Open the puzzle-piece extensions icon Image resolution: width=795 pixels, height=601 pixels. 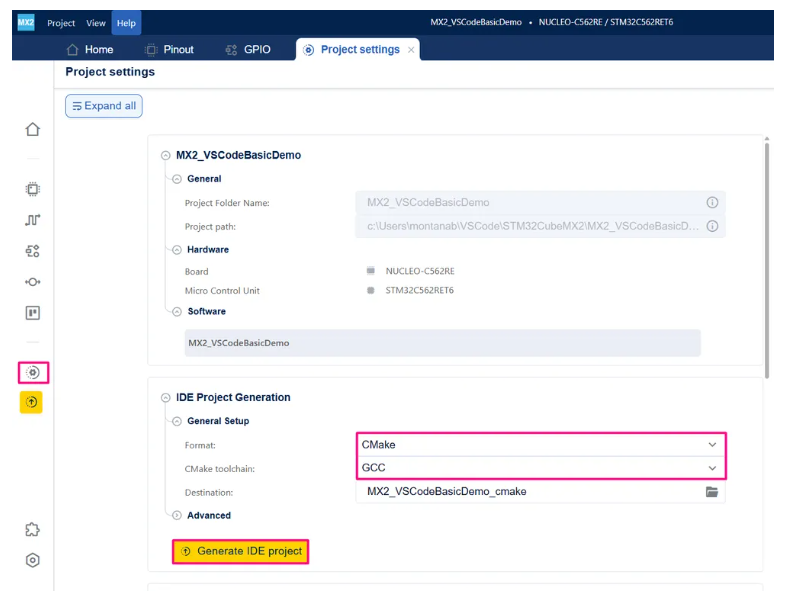[32, 529]
